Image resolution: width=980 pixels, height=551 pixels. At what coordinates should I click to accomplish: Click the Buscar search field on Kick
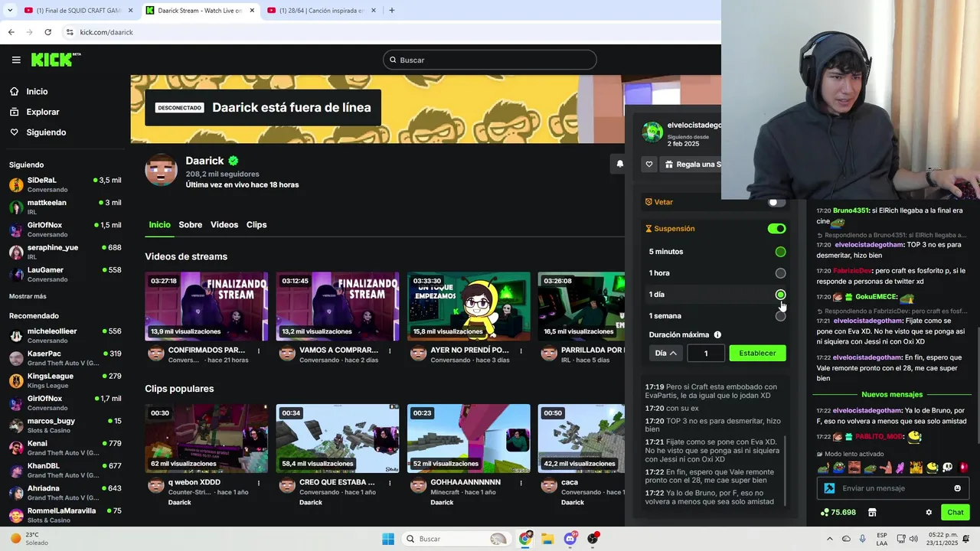[490, 60]
